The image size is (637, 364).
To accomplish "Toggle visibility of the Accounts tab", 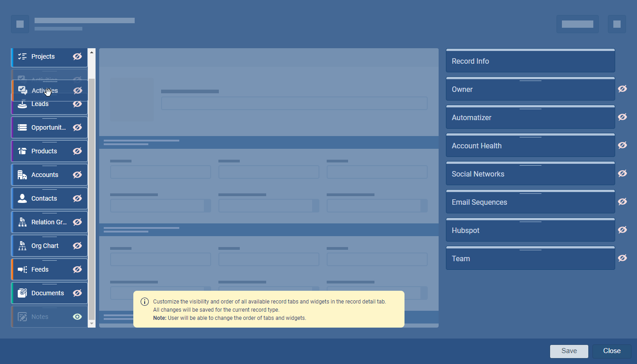I will coord(77,175).
